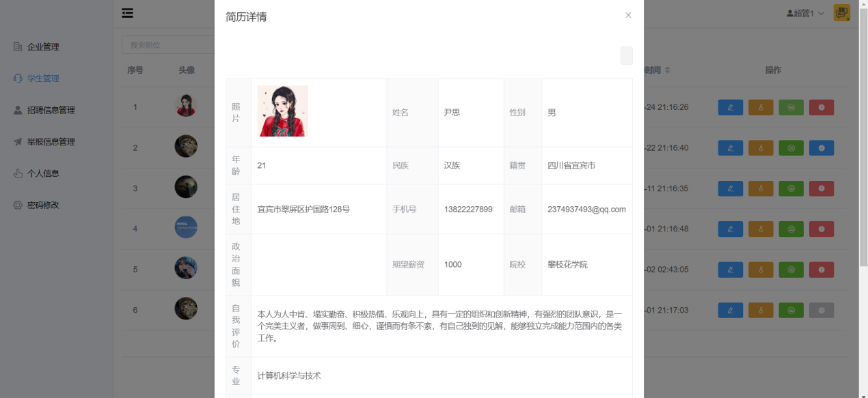Click the phone number 13822227899
Viewport: 868px width, 398px height.
click(468, 209)
